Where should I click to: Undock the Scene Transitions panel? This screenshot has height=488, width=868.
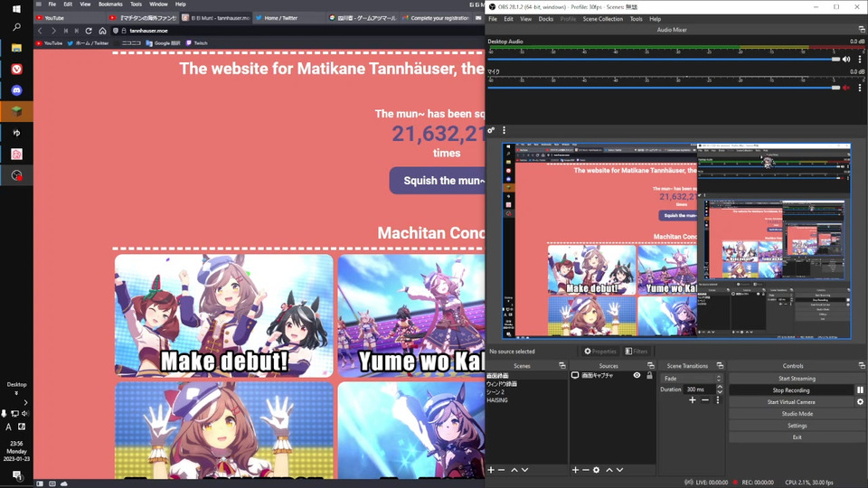coord(720,366)
